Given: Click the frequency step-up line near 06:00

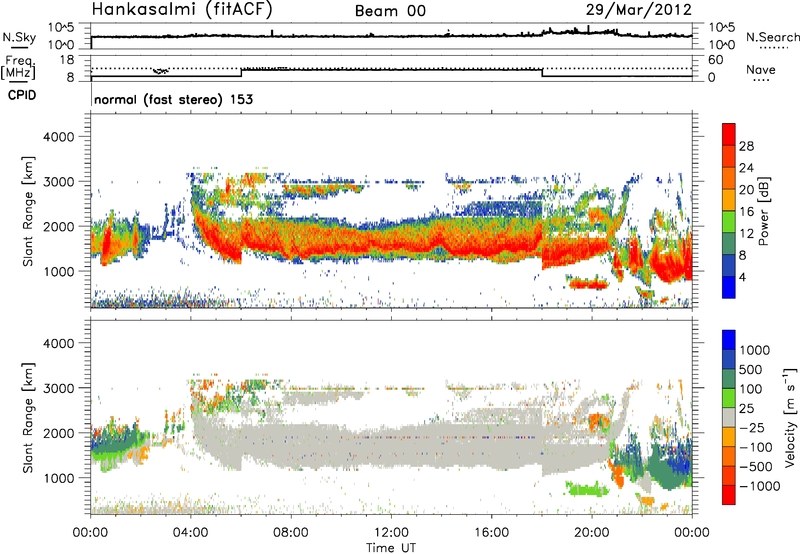Looking at the screenshot, I should click(241, 73).
